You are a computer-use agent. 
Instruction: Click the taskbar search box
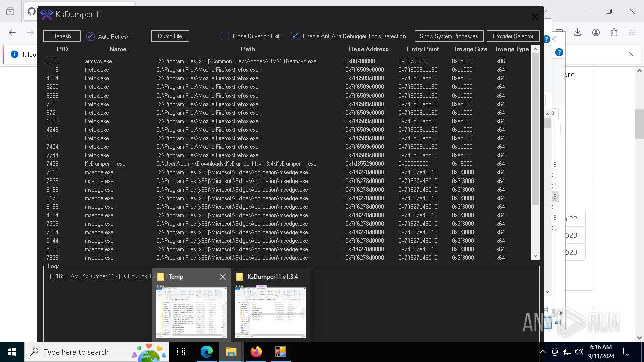click(x=97, y=352)
